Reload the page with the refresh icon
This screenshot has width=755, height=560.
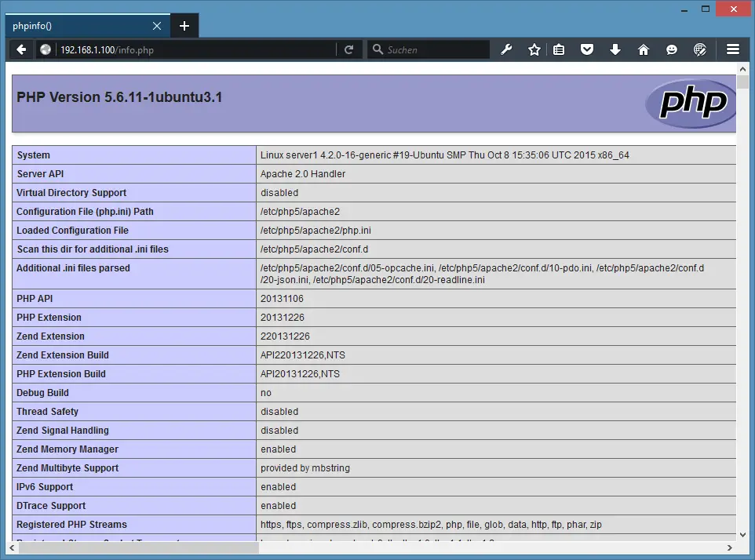coord(349,49)
